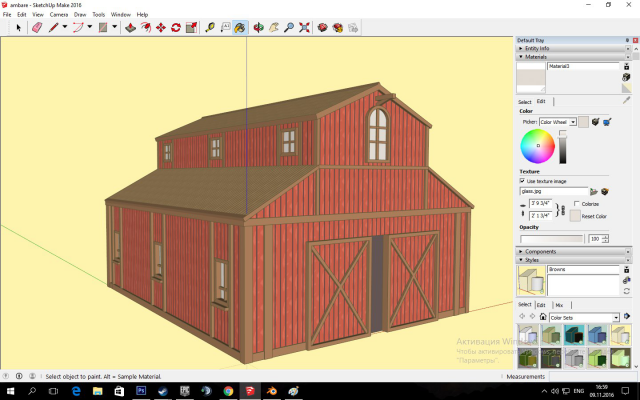The height and width of the screenshot is (400, 640).
Task: Select the Arc drawing tool
Action: [x=78, y=28]
